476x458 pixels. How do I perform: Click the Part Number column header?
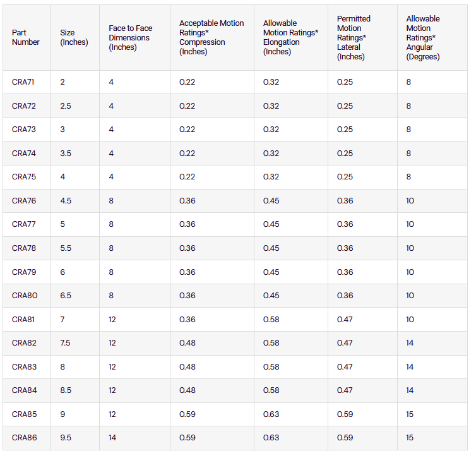[x=26, y=37]
